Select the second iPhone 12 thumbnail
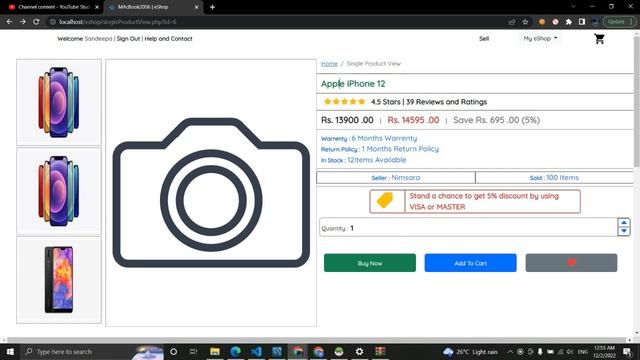This screenshot has width=640, height=360. [59, 191]
